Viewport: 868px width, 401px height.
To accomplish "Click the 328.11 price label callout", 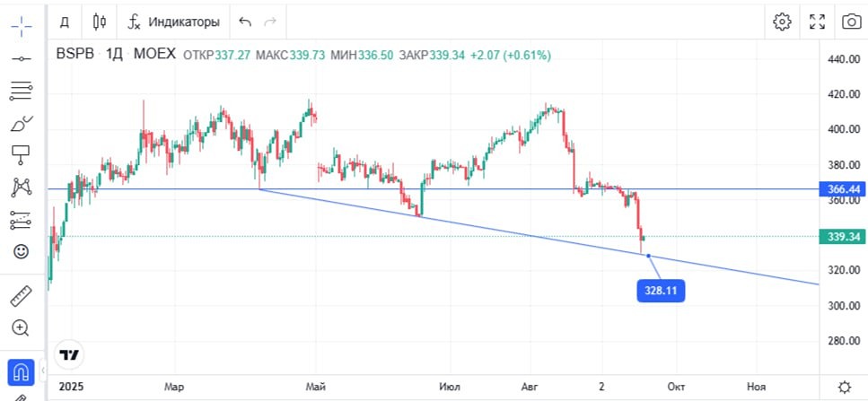I will (x=661, y=290).
